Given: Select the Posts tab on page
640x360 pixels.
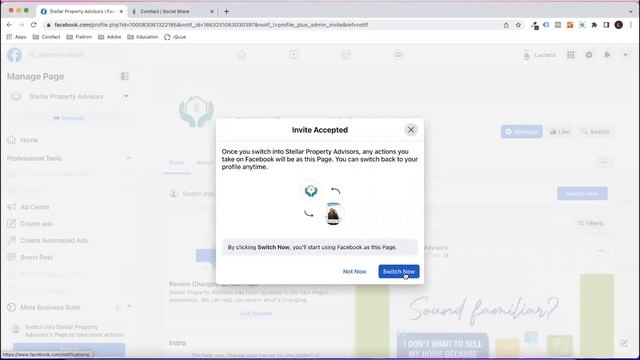Looking at the screenshot, I should 176,162.
